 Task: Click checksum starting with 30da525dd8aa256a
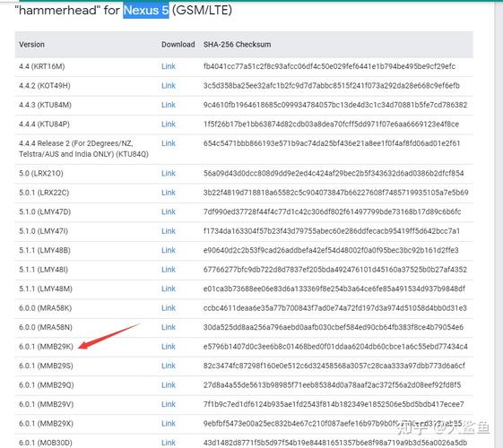coord(334,327)
